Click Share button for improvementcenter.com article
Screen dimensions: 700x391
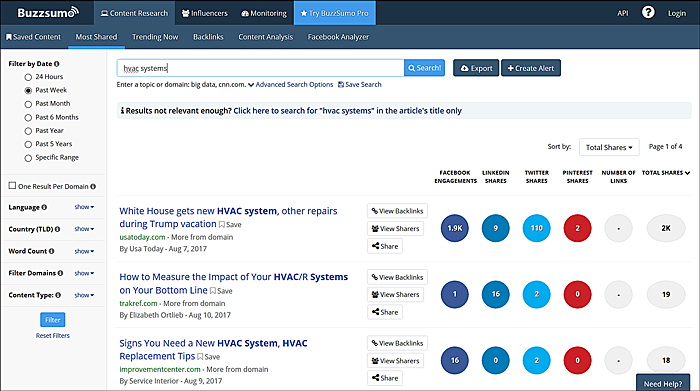tap(385, 378)
